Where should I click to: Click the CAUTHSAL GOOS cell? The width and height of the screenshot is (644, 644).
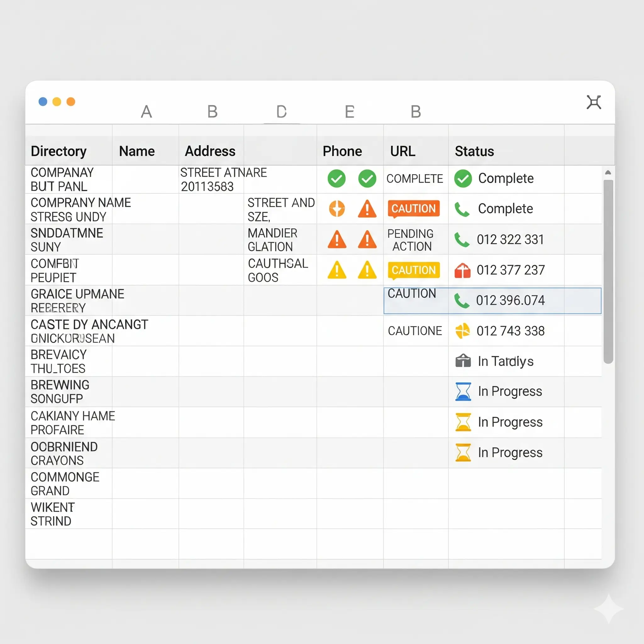click(280, 270)
